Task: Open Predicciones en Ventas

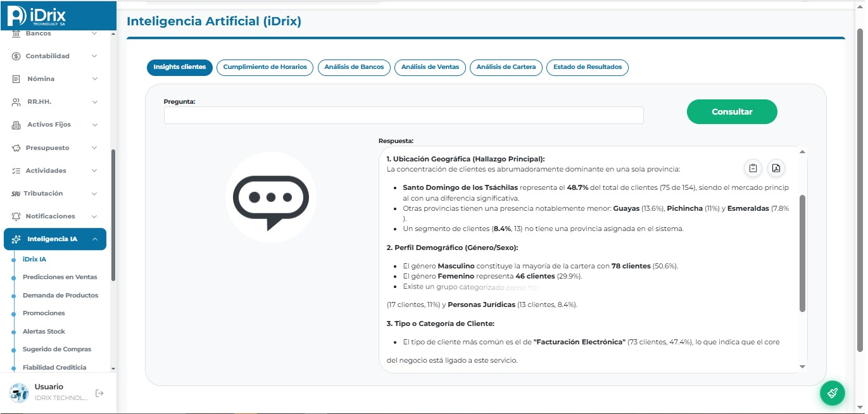Action: [60, 277]
